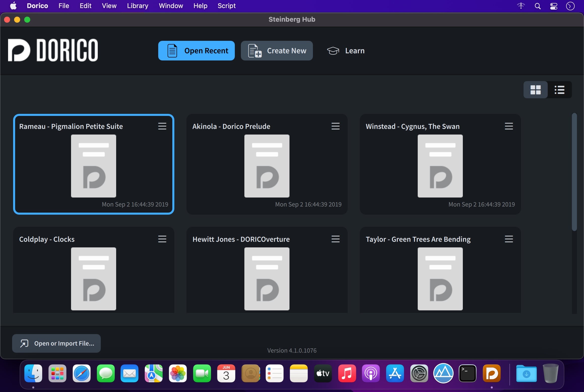
Task: Open the Library menu
Action: 138,6
